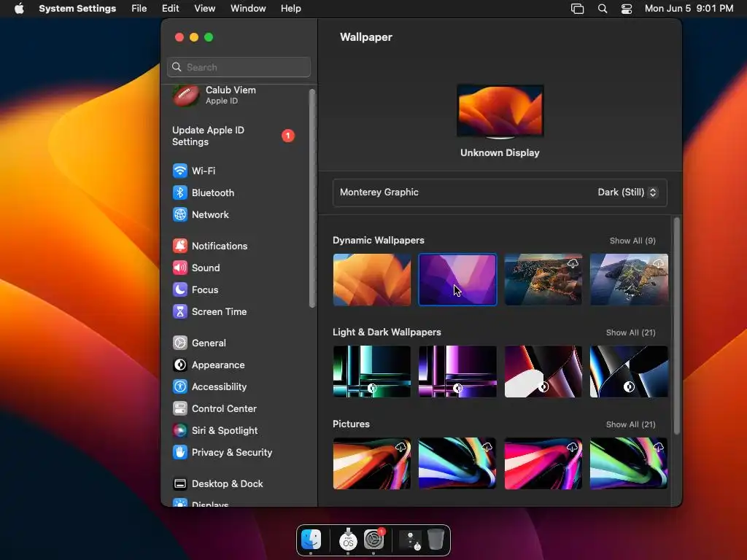The height and width of the screenshot is (560, 747).
Task: Open the File menu
Action: [x=139, y=9]
